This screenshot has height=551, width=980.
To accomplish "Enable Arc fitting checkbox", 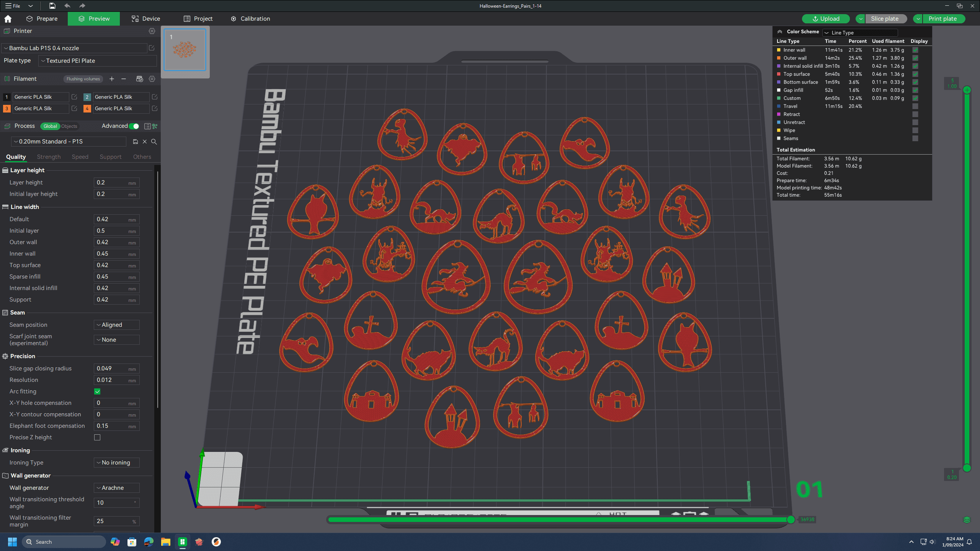I will tap(98, 391).
